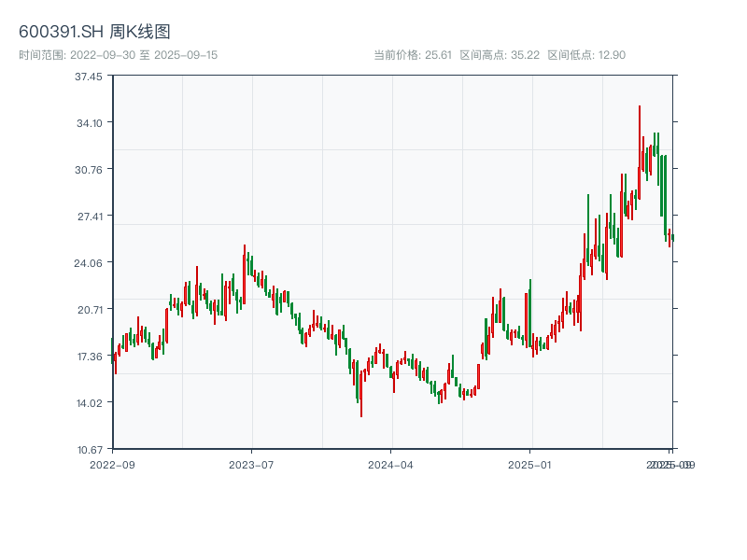Image resolution: width=747 pixels, height=560 pixels.
Task: Click y-axis label 10.67
Action: 90,450
